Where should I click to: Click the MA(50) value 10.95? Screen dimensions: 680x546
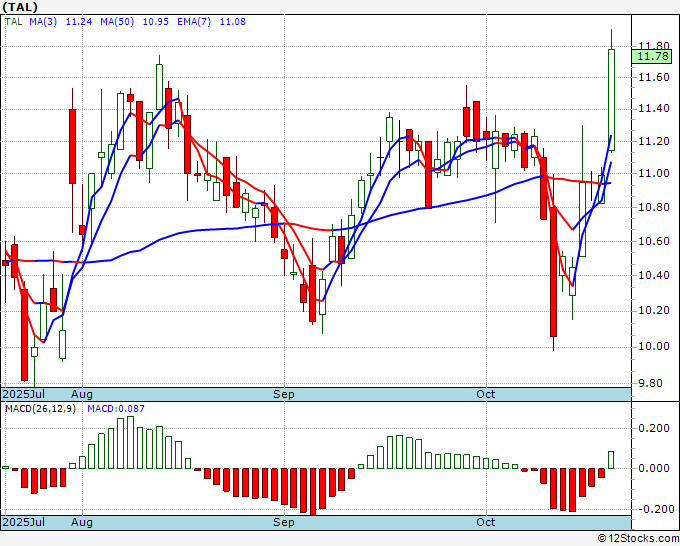156,22
